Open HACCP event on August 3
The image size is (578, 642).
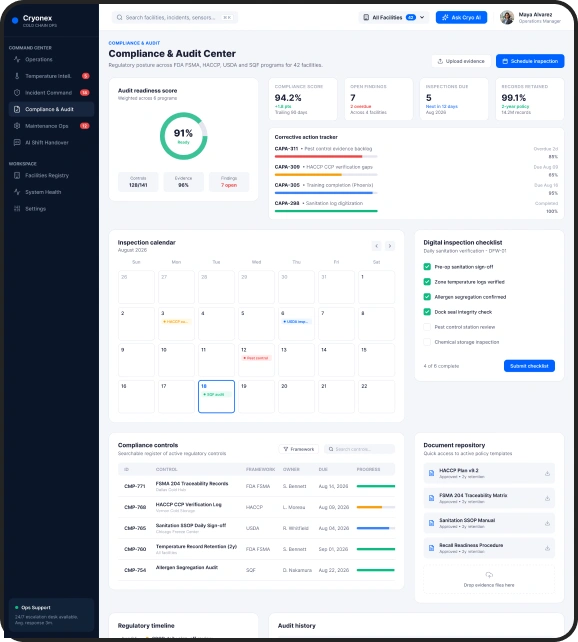[x=176, y=322]
